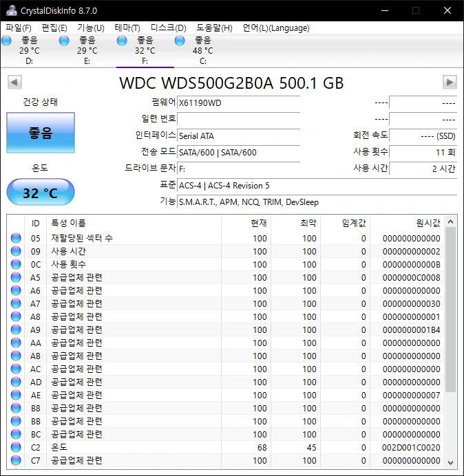Click the 좋음 health status button
The width and height of the screenshot is (464, 476).
pos(41,133)
